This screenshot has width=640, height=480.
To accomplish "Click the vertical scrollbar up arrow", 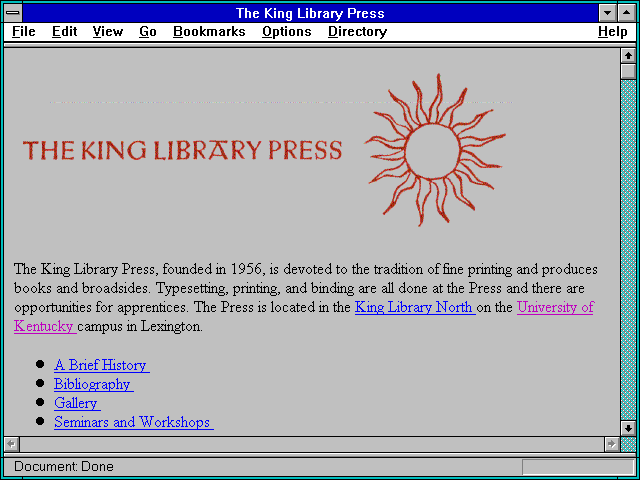I will pyautogui.click(x=628, y=56).
